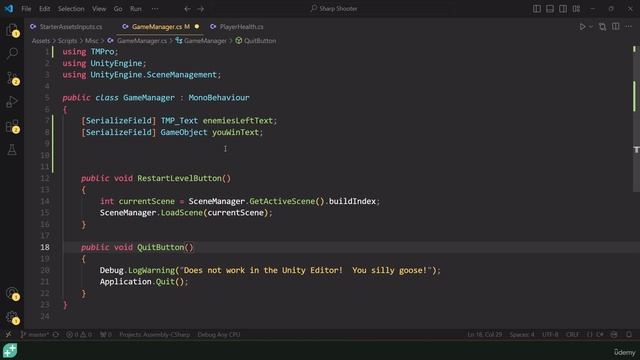Click the green app icon in taskbar
The width and height of the screenshot is (640, 360).
point(10,350)
